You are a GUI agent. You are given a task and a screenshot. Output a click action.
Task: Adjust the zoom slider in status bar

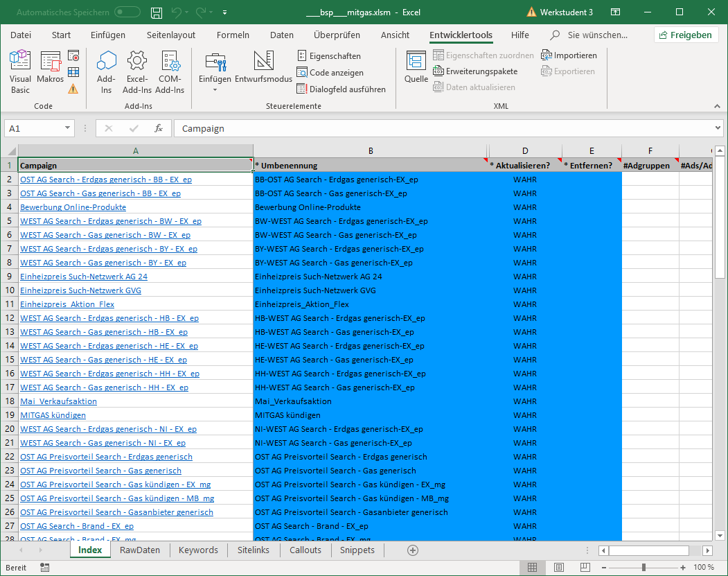coord(643,567)
